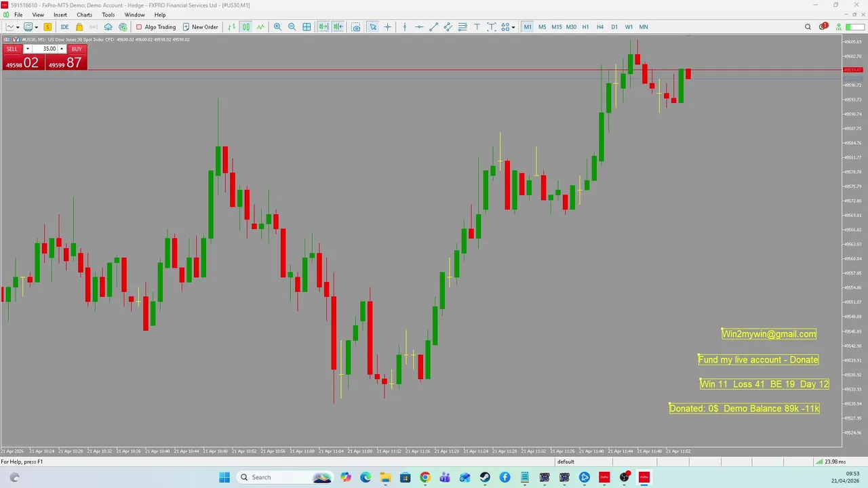This screenshot has height=488, width=868.
Task: Open the Insert menu
Action: click(x=60, y=15)
